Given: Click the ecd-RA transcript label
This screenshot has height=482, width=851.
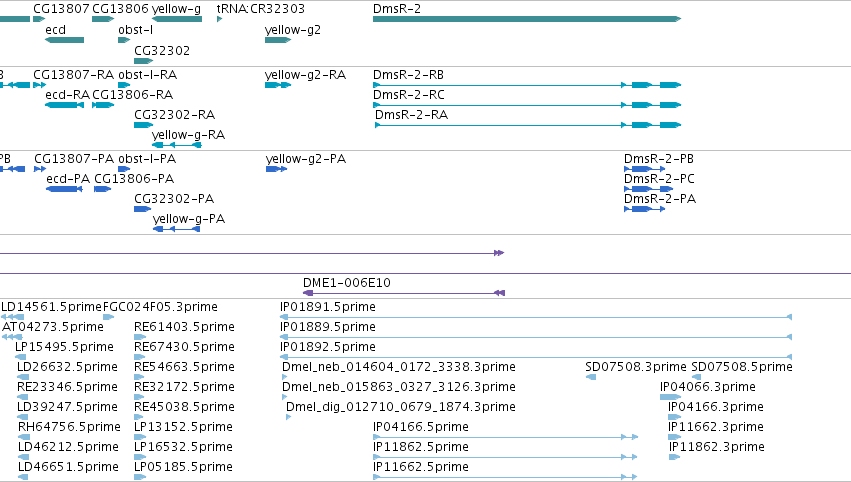Looking at the screenshot, I should click(x=67, y=94).
